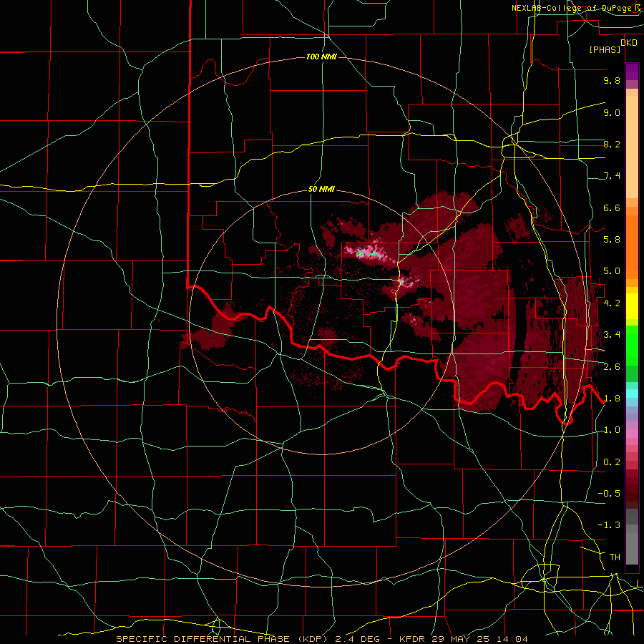This screenshot has height=644, width=644.
Task: Pick the purple top segment of color scale
Action: [632, 72]
